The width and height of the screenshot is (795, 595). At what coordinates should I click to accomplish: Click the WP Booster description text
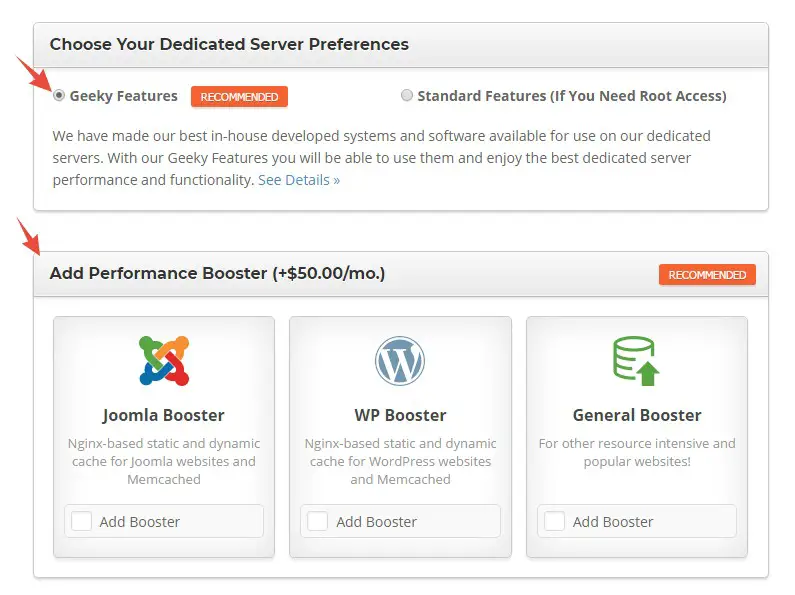coord(400,461)
